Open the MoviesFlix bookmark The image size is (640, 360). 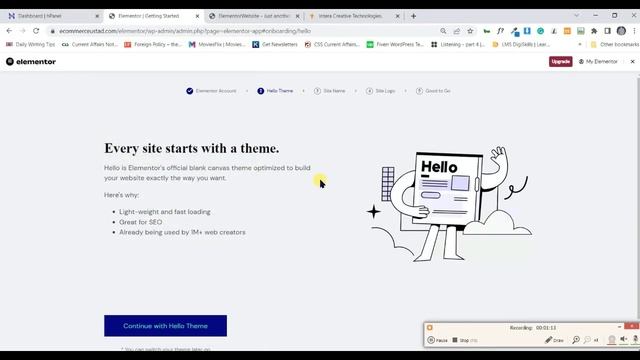point(217,44)
